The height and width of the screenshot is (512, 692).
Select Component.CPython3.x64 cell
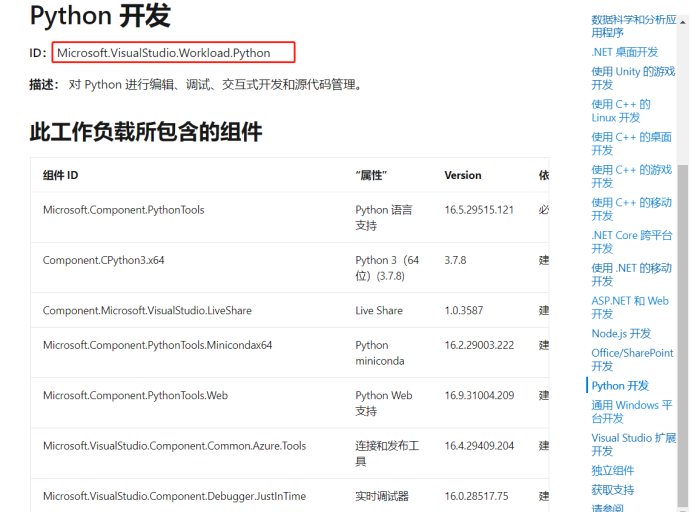click(x=103, y=260)
